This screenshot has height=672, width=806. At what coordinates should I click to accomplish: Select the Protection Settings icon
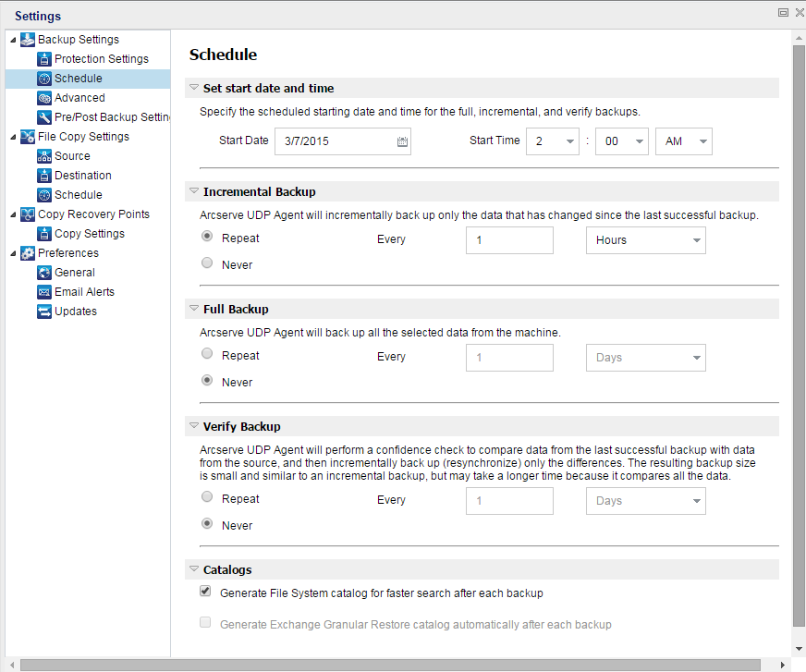tap(43, 58)
